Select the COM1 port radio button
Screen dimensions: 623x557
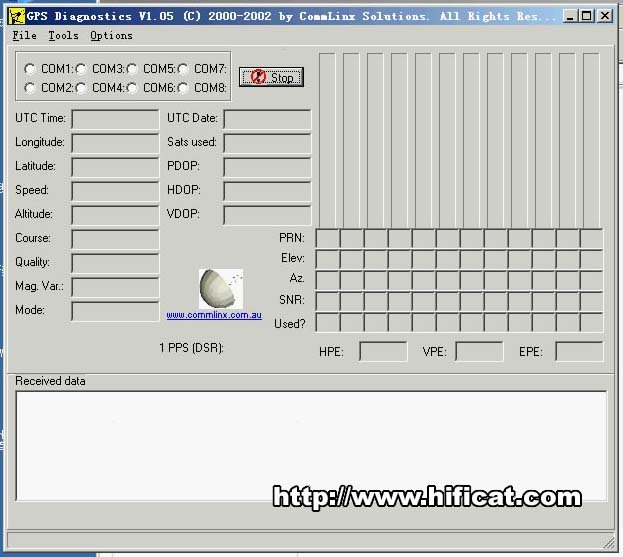30,69
